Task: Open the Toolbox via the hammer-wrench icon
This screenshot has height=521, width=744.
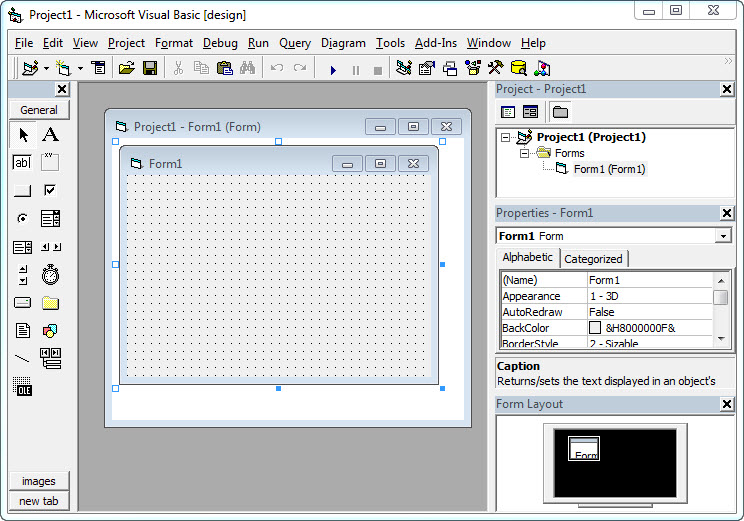Action: click(x=495, y=69)
